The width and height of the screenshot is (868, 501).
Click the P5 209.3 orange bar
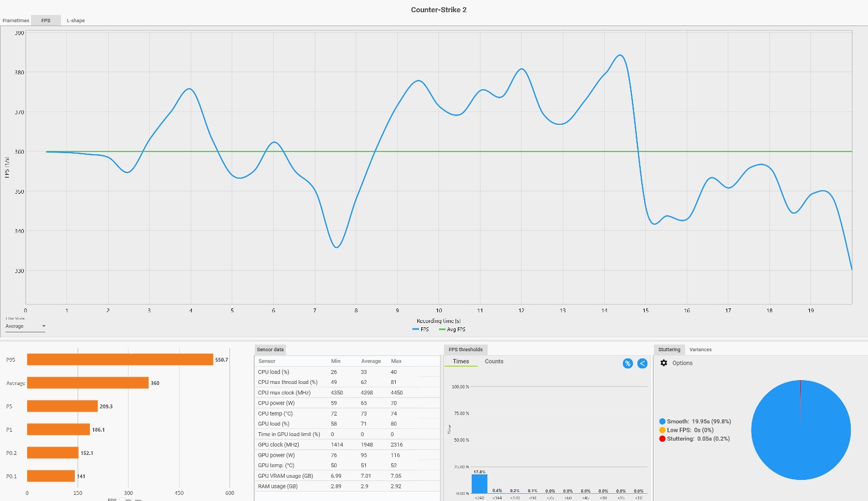click(62, 406)
